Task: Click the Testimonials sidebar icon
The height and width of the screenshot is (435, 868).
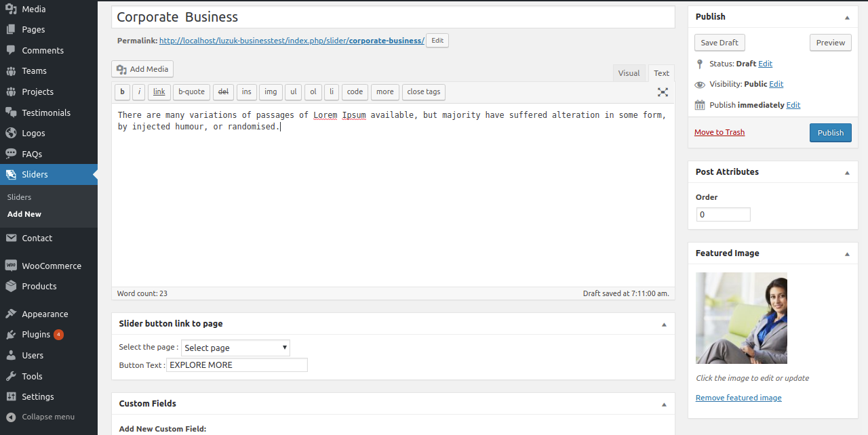Action: [11, 112]
